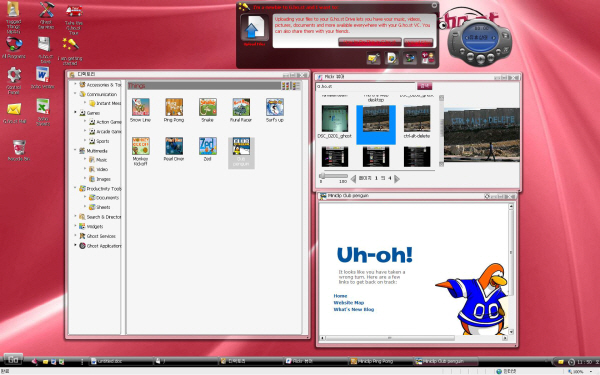Click the Go start button
This screenshot has height=375, width=600.
coord(13,359)
